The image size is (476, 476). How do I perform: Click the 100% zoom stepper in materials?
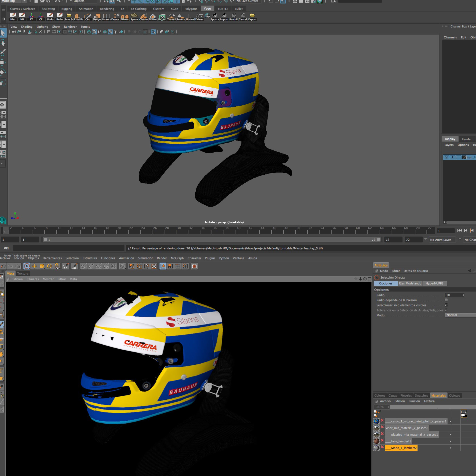(388, 407)
